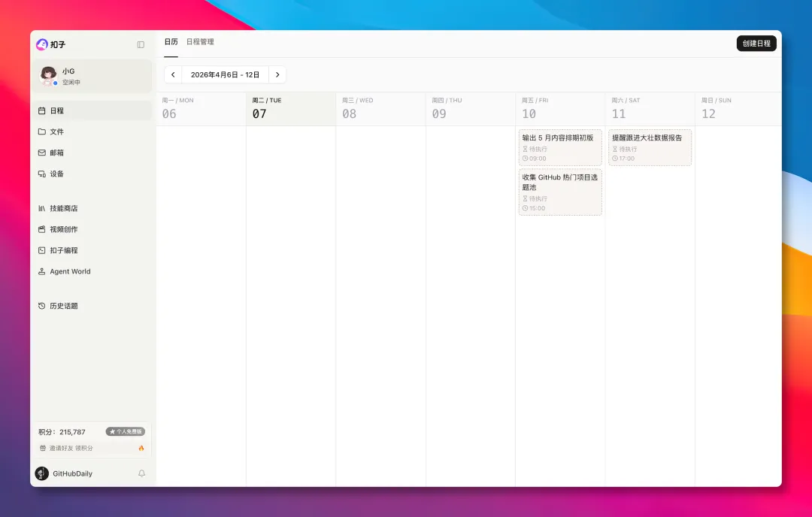Switch to the 日历 tab
The height and width of the screenshot is (517, 812).
(171, 41)
